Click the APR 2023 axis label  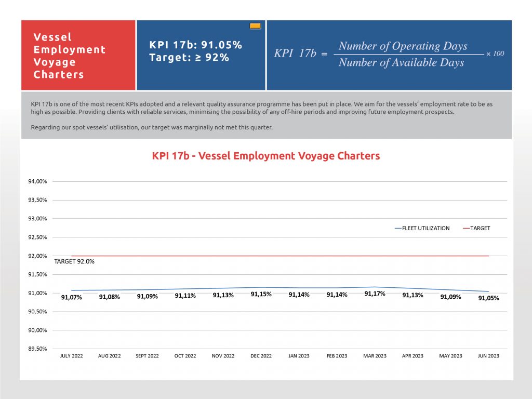tap(413, 356)
